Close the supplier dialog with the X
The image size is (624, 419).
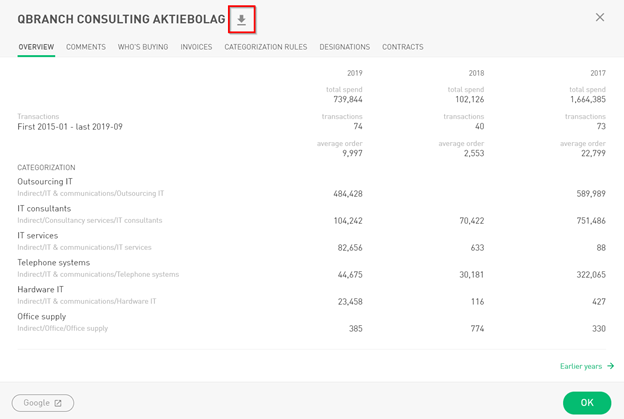click(600, 17)
